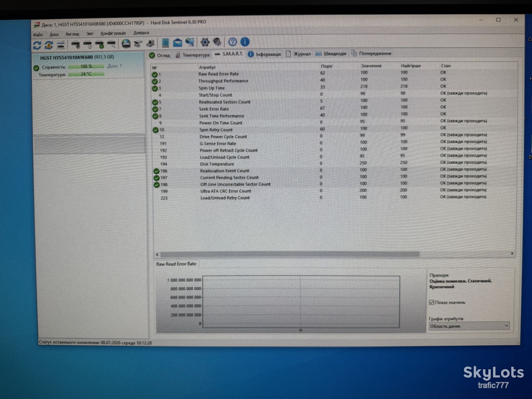Click the refresh disk information icon
532x399 pixels.
click(37, 45)
